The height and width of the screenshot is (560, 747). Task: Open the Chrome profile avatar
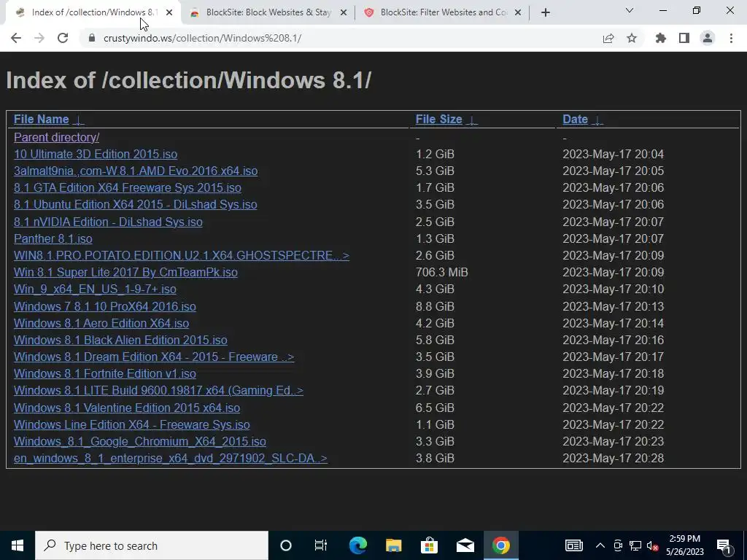(708, 38)
